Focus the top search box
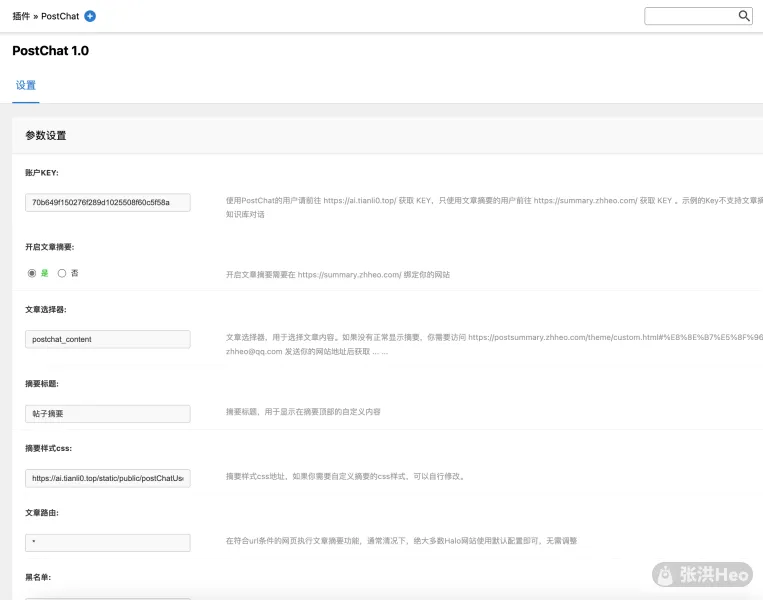Viewport: 763px width, 600px height. tap(698, 16)
